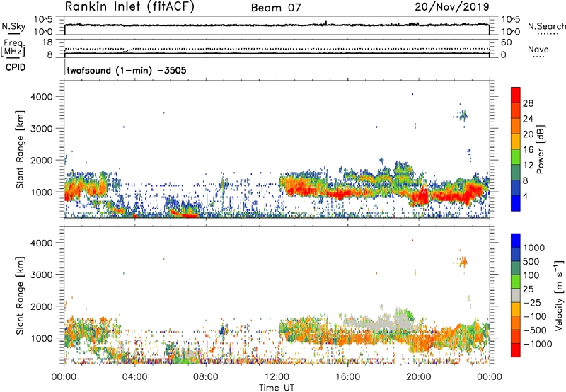Screen dimensions: 566x392
Task: Click the "60" tick on Nave axis
Action: (x=506, y=42)
